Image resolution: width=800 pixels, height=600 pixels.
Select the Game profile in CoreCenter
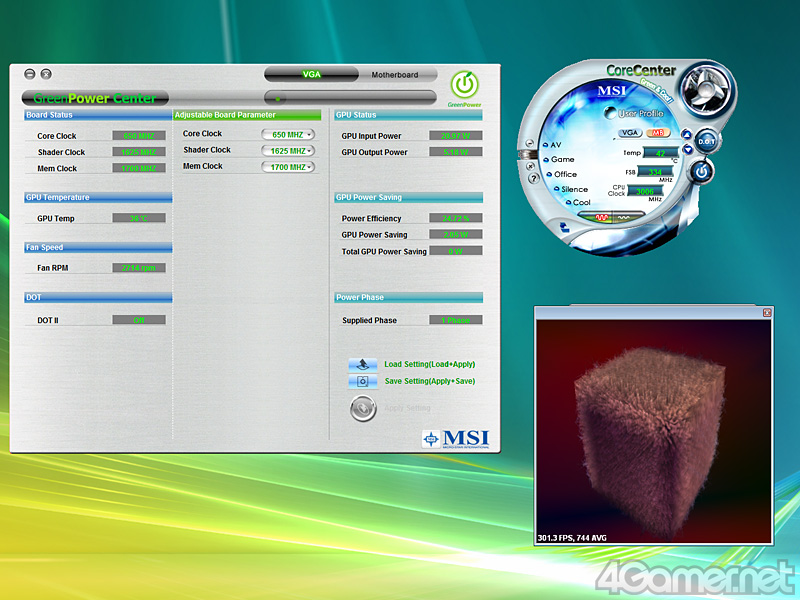tap(559, 159)
